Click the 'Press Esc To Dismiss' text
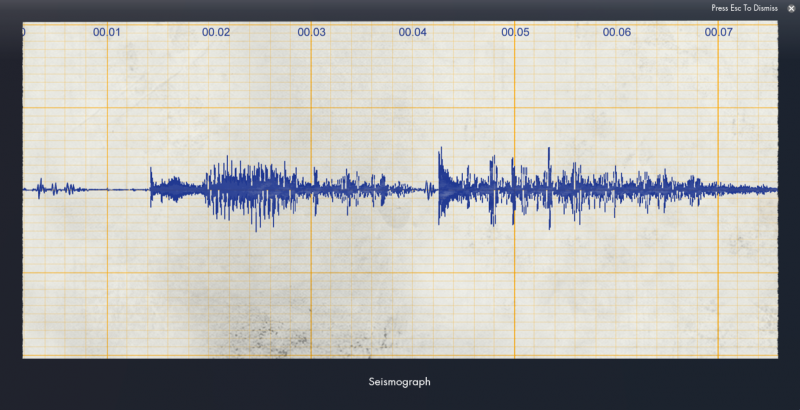800x410 pixels. click(x=744, y=8)
